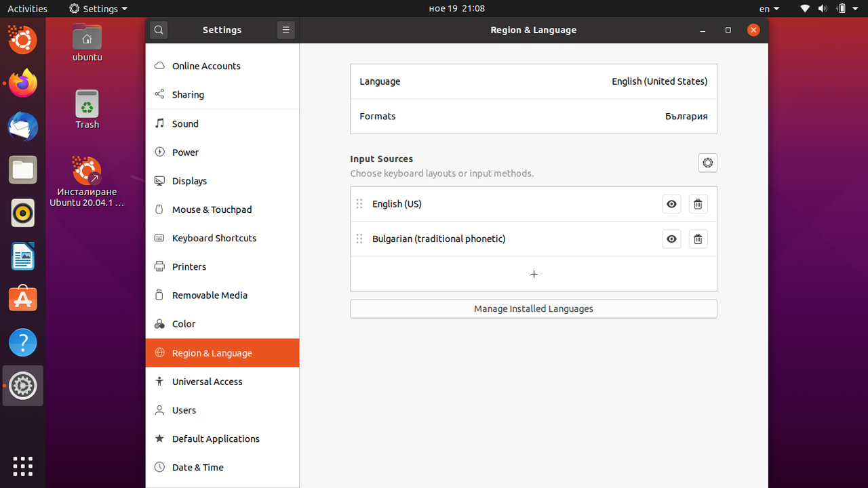Open Input Sources options gear
Viewport: 868px width, 488px height.
click(x=707, y=163)
